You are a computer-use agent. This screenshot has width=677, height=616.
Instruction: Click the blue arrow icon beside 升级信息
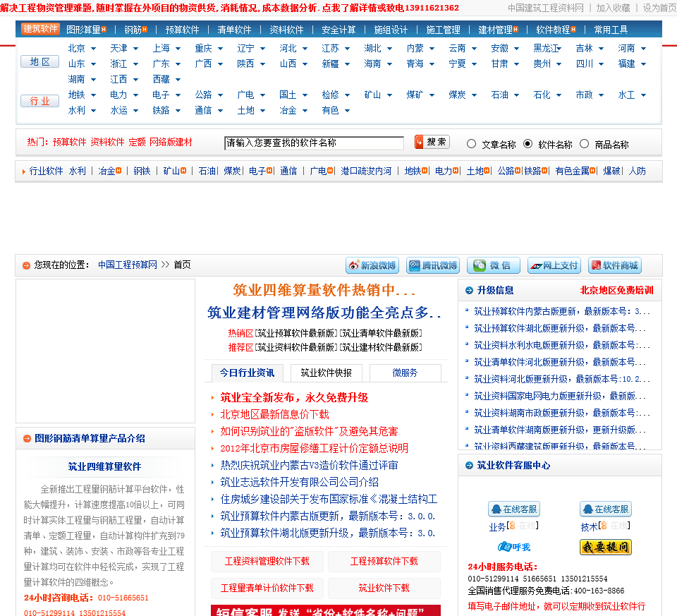pyautogui.click(x=470, y=290)
